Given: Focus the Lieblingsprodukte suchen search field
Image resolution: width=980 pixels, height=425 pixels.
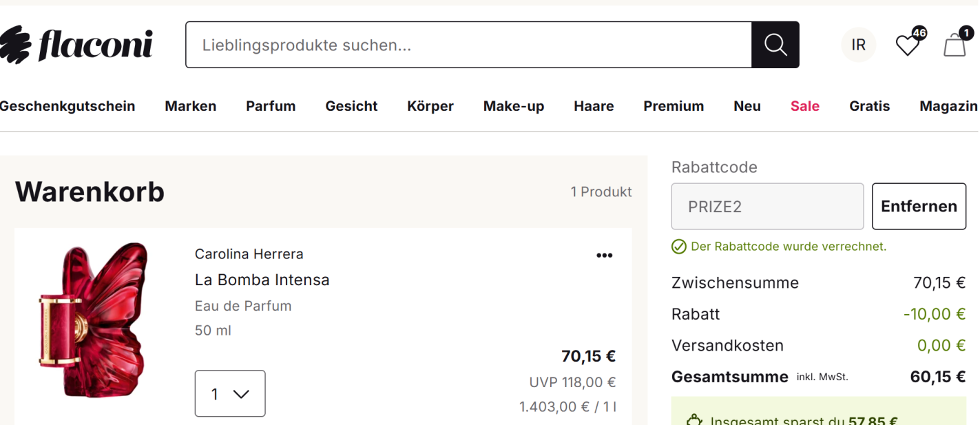Looking at the screenshot, I should click(468, 45).
